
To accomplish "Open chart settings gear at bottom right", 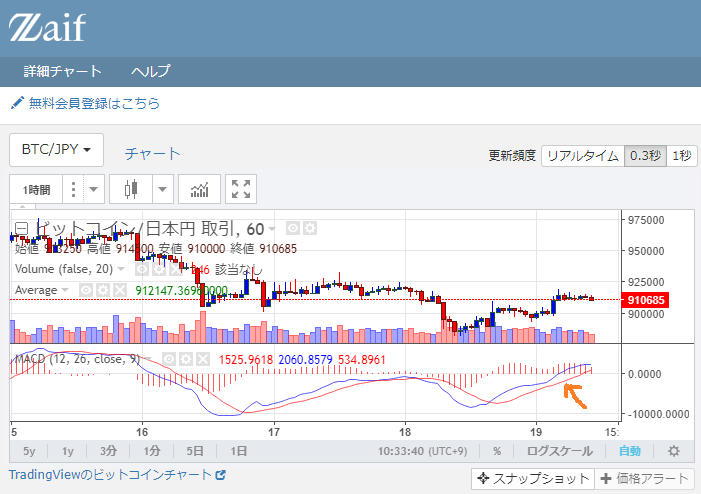I will [x=673, y=451].
